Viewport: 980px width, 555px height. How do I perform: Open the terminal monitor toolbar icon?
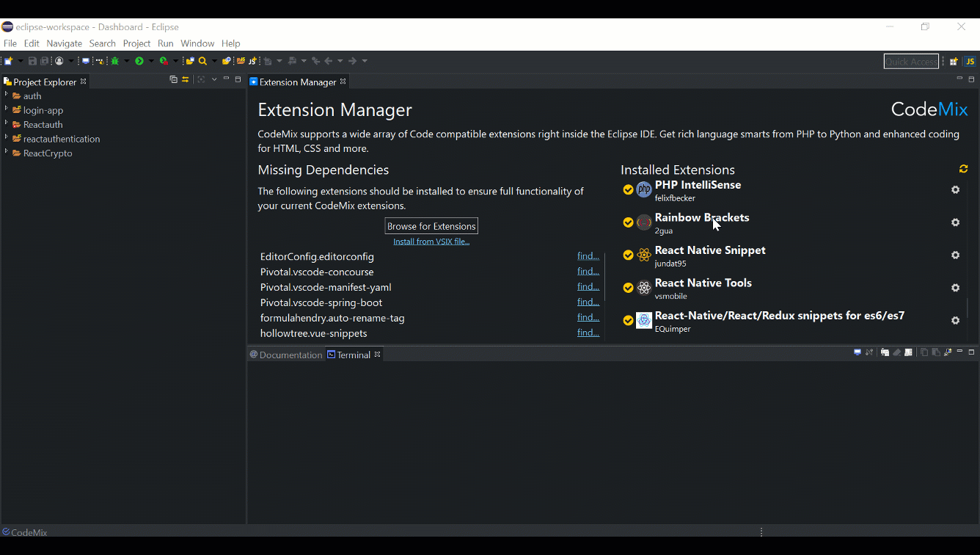[x=86, y=61]
